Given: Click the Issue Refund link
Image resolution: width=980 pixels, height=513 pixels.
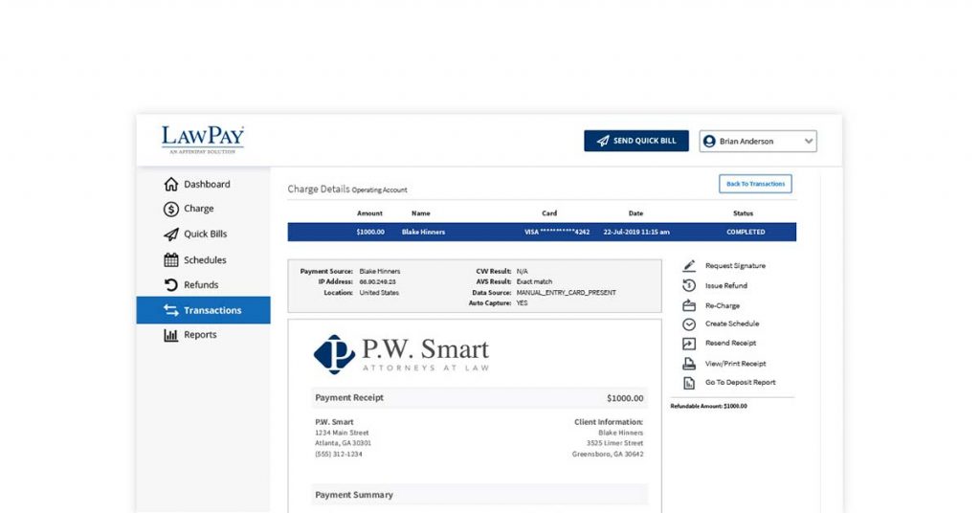Looking at the screenshot, I should tap(726, 285).
